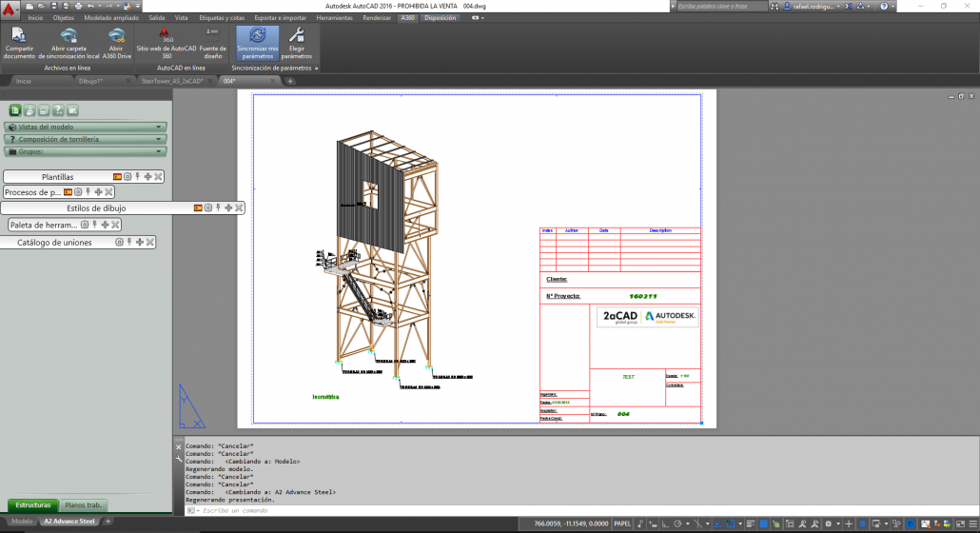Viewport: 980px width, 533px height.
Task: Switch to StairTower_AS_2aCAD drawing tab
Action: coord(171,81)
